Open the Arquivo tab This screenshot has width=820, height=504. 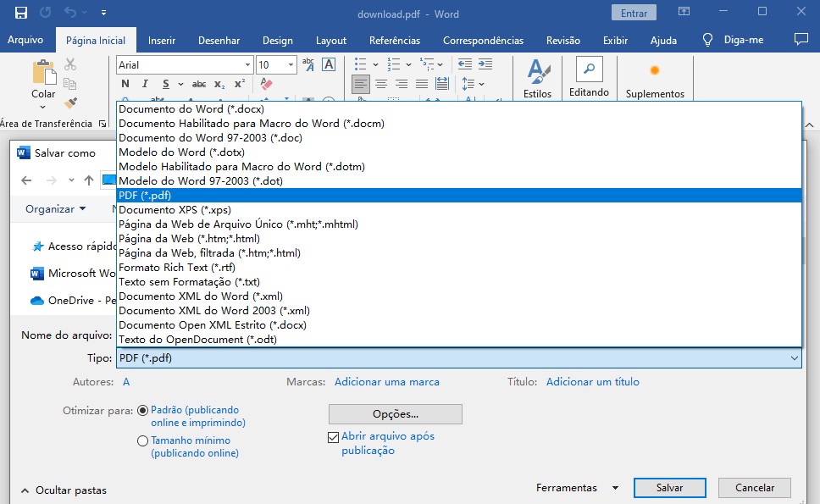coord(25,41)
